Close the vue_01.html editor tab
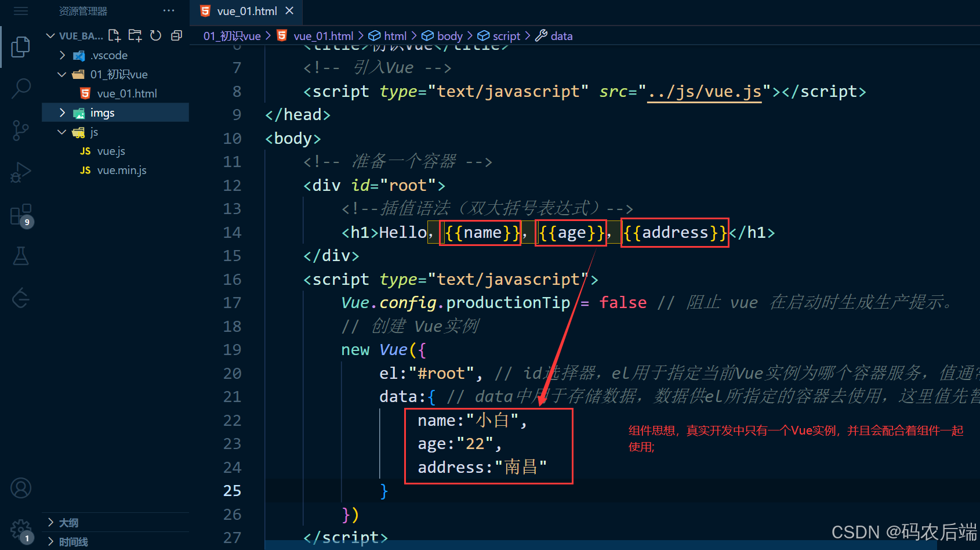The height and width of the screenshot is (550, 980). [x=289, y=11]
